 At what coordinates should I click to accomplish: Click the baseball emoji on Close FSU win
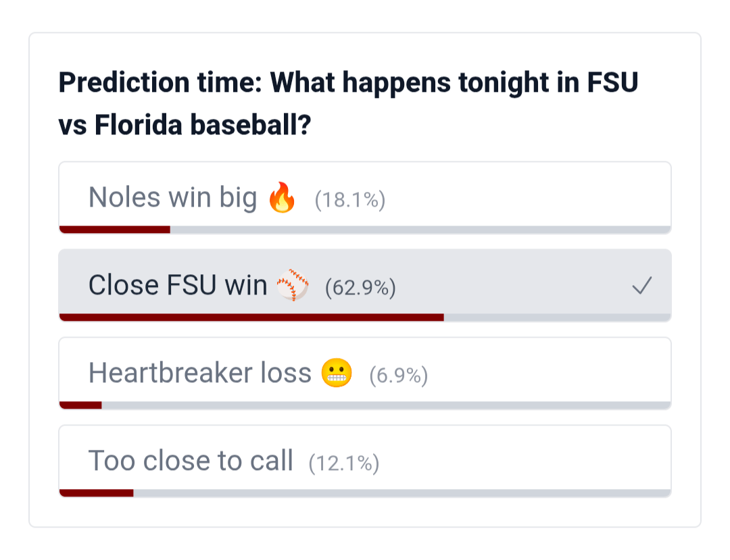[x=293, y=286]
